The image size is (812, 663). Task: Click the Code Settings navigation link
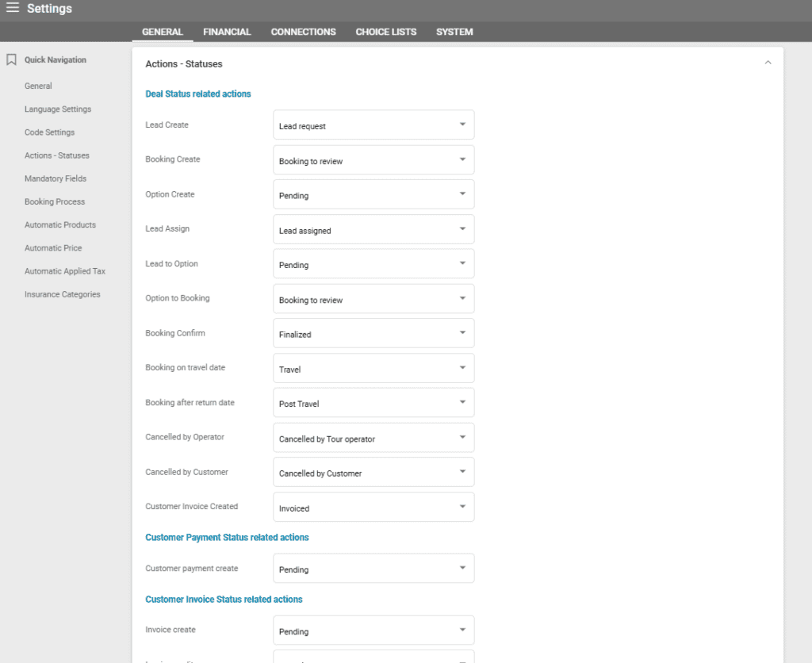coord(49,132)
